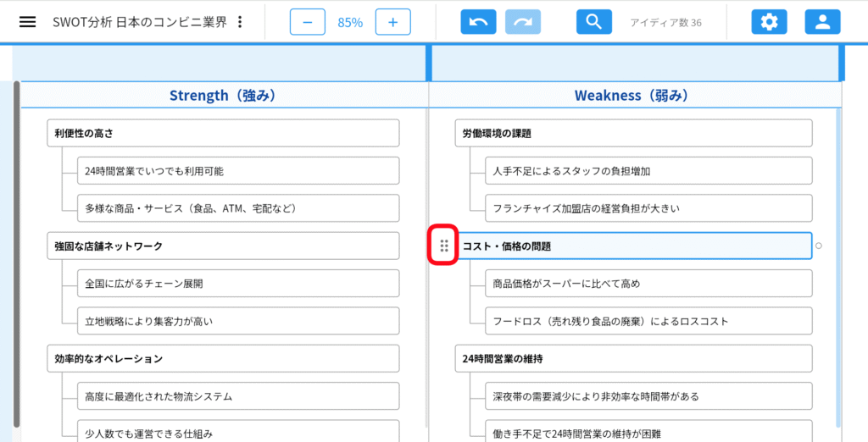
Task: Click the 85% zoom level value
Action: click(x=350, y=23)
